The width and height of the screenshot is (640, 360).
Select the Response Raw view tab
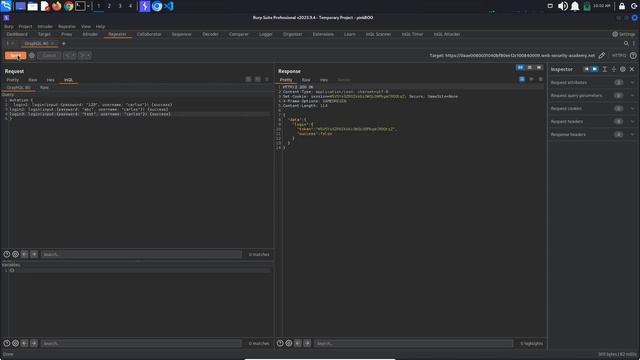pyautogui.click(x=306, y=80)
